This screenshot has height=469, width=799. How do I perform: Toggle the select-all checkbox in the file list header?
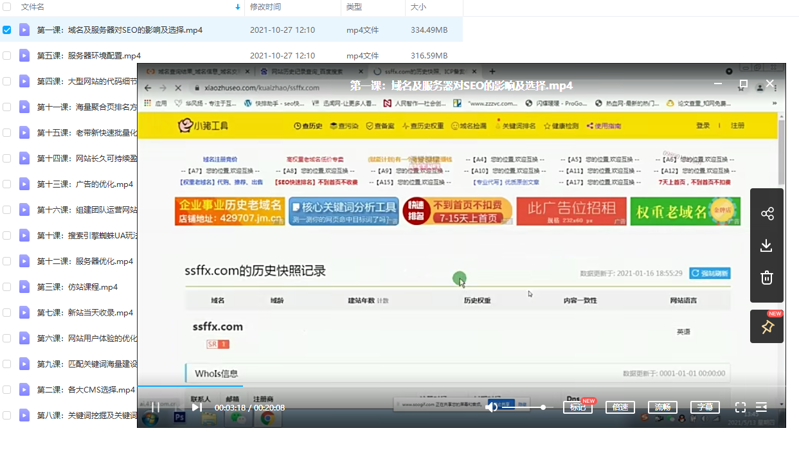click(7, 7)
